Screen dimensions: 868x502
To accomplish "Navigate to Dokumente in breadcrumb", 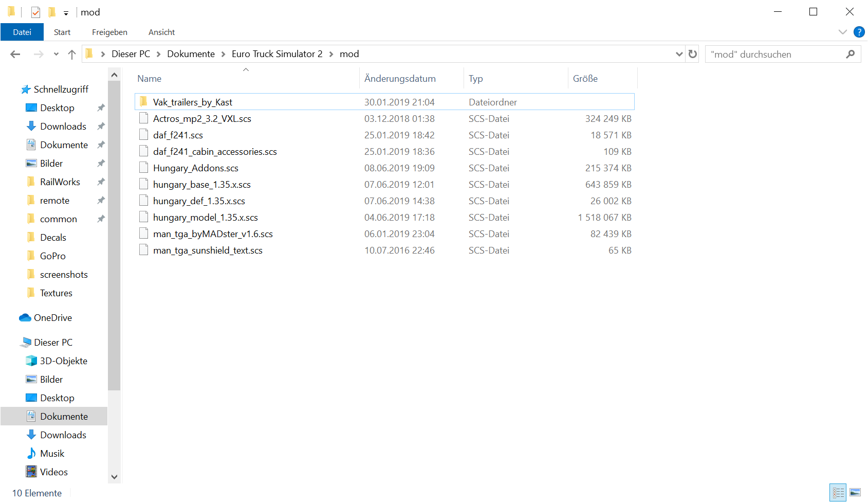I will point(191,54).
